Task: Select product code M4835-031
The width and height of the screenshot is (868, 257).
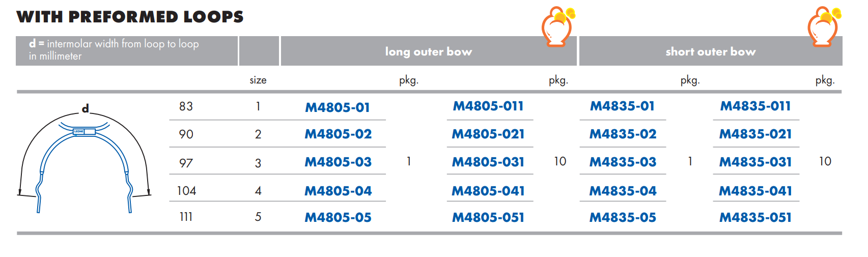Action: tap(755, 162)
